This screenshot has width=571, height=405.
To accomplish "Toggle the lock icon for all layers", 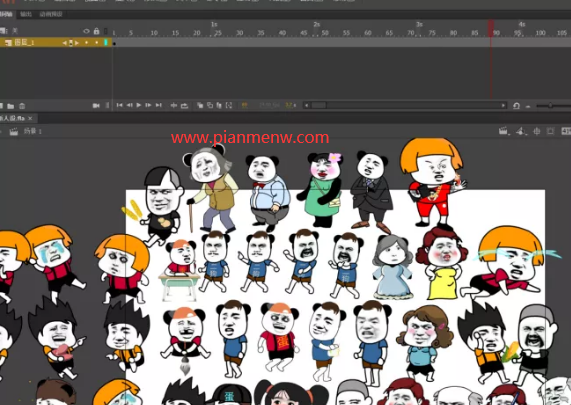I will click(97, 31).
